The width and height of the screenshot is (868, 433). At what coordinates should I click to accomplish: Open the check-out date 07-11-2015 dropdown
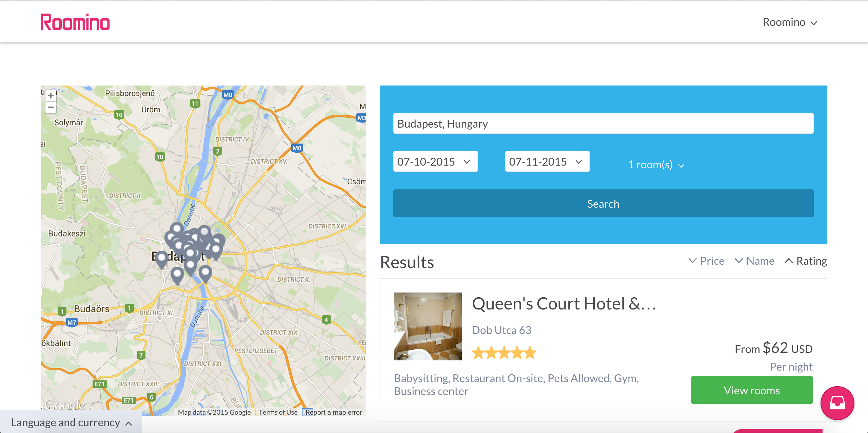click(x=547, y=162)
